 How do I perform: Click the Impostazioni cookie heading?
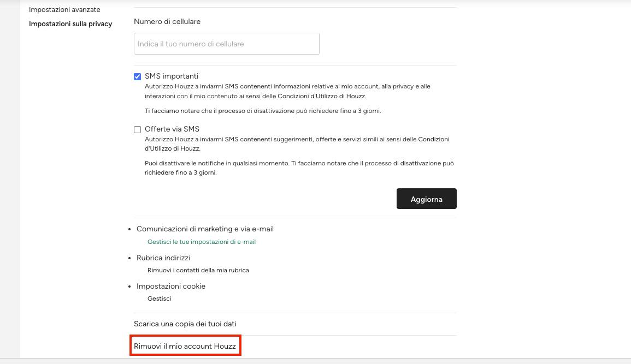[x=171, y=286]
